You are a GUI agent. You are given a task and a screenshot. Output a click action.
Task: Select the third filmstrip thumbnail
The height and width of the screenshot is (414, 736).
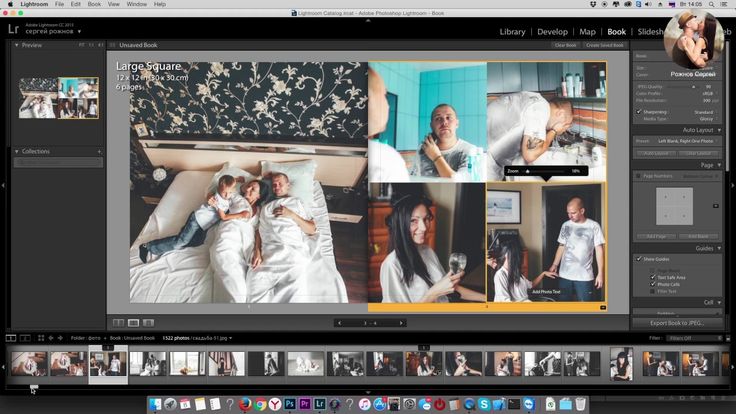[108, 364]
